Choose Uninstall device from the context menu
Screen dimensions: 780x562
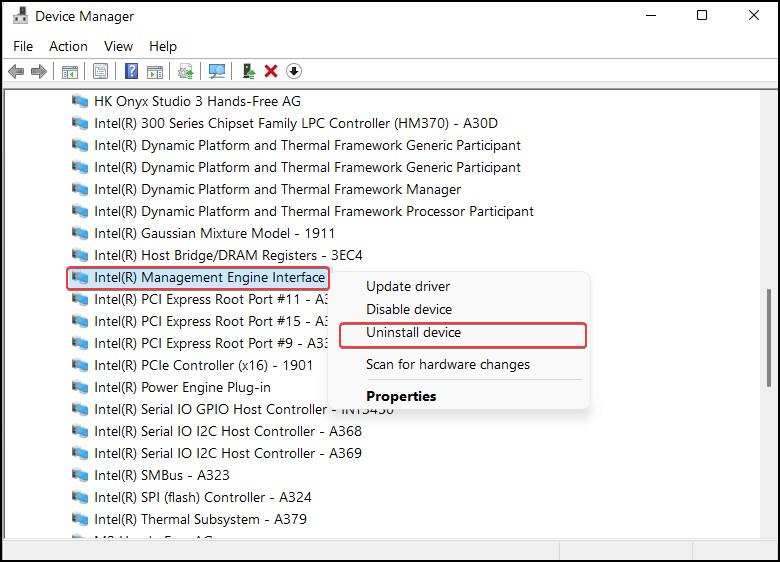[x=413, y=332]
